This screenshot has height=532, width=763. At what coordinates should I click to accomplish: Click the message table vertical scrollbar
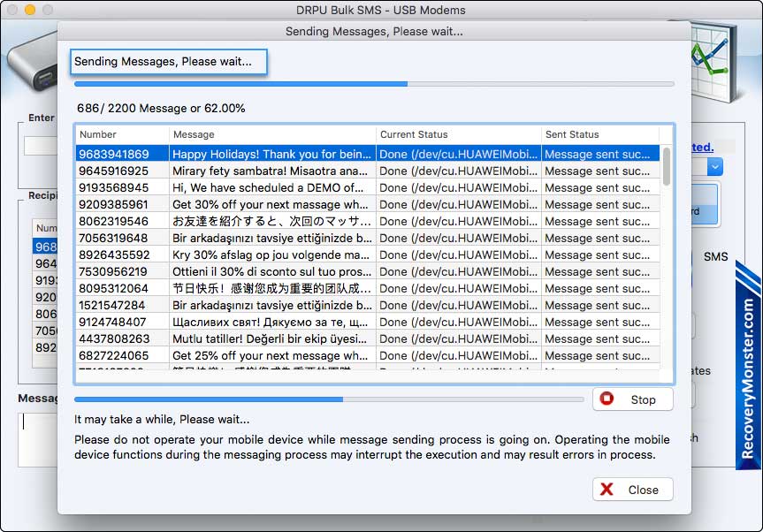click(x=666, y=166)
